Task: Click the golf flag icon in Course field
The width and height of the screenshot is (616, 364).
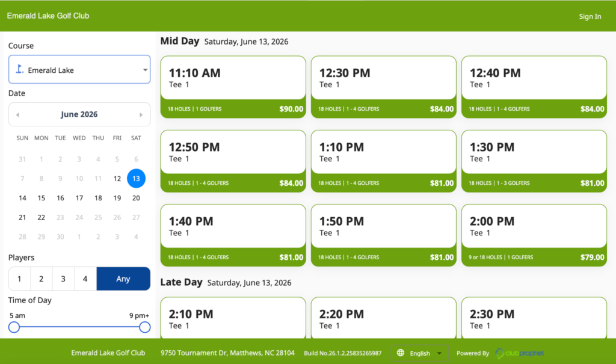Action: click(19, 70)
